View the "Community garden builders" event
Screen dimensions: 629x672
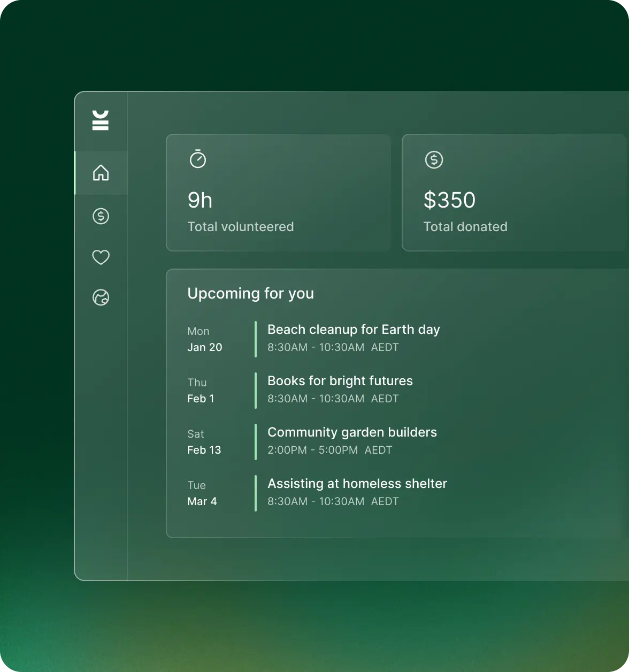352,432
